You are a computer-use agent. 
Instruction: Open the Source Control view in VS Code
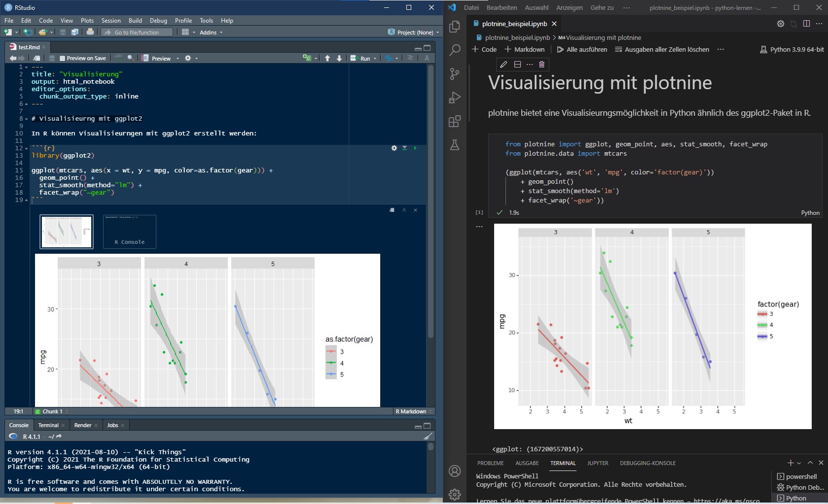point(455,74)
